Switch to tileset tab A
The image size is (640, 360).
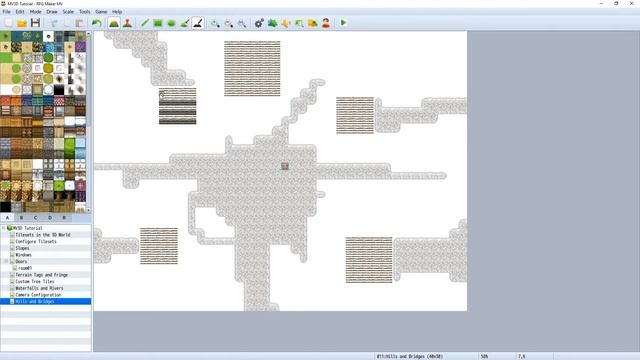tap(7, 218)
